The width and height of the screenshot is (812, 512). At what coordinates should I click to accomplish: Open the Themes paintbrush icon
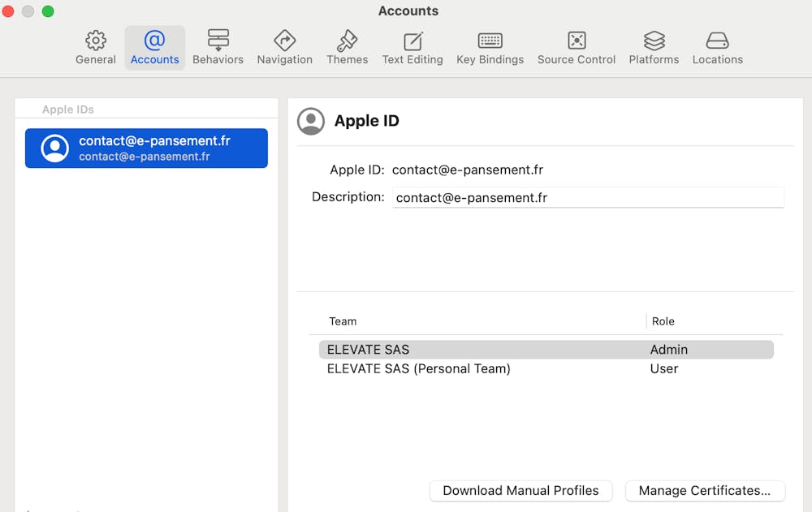pos(347,41)
